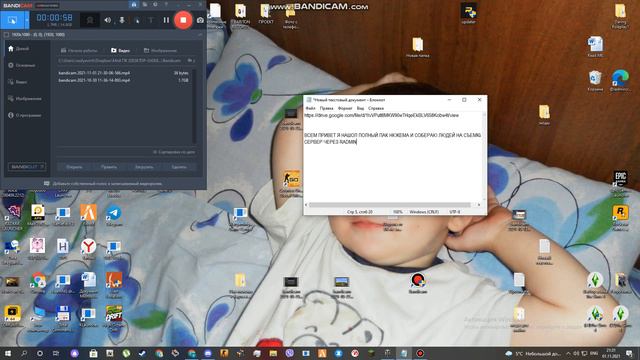Screen dimensions: 640x360
Task: Select the 1.1GB bandicam mp4 file
Action: click(x=123, y=80)
